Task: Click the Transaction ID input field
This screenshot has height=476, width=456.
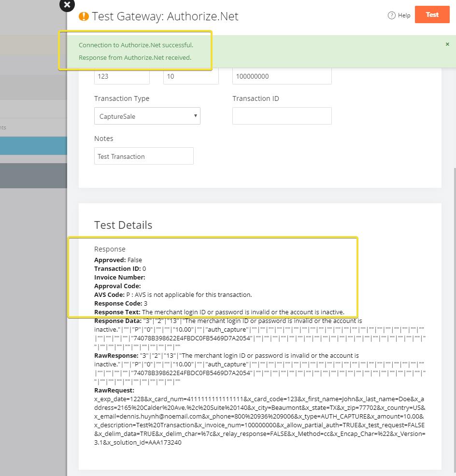Action: (x=282, y=116)
